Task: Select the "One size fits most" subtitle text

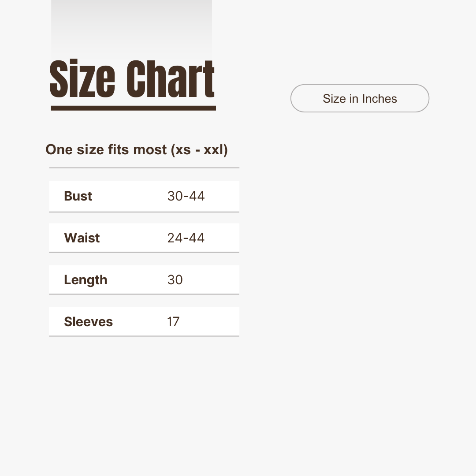Action: click(x=107, y=150)
